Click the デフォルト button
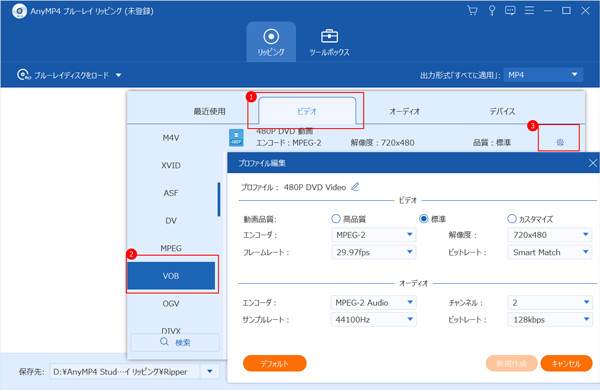Viewport: 600px width, 390px height. (275, 363)
